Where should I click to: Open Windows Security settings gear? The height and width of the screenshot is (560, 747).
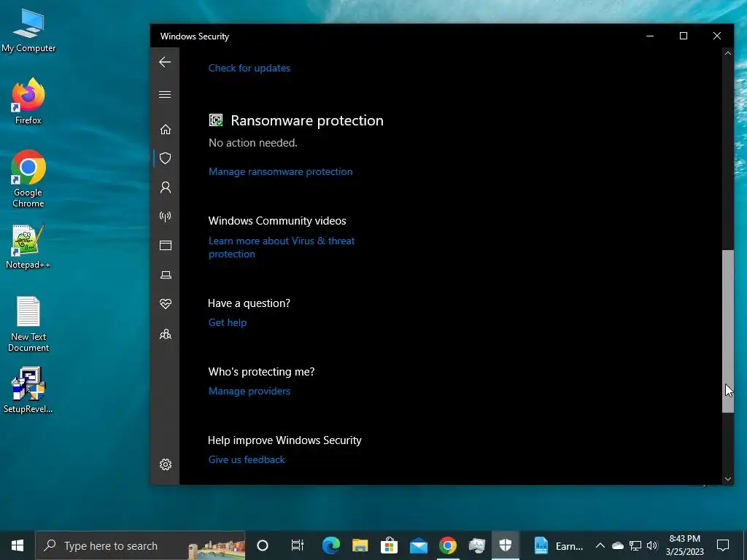[166, 464]
